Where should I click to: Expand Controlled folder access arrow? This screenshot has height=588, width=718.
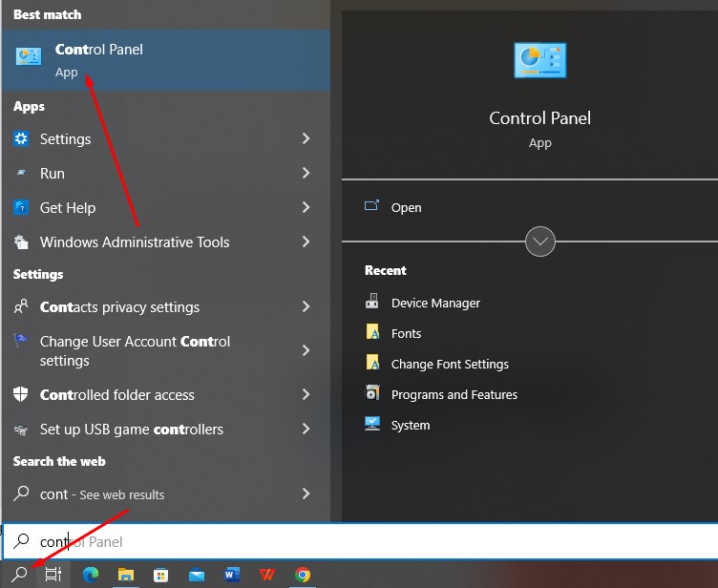point(306,394)
